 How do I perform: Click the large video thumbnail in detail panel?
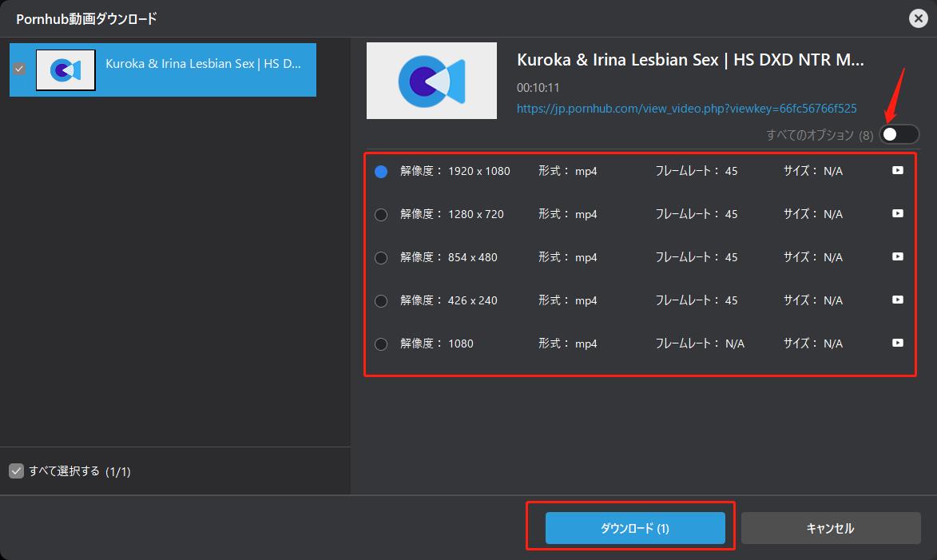coord(431,81)
